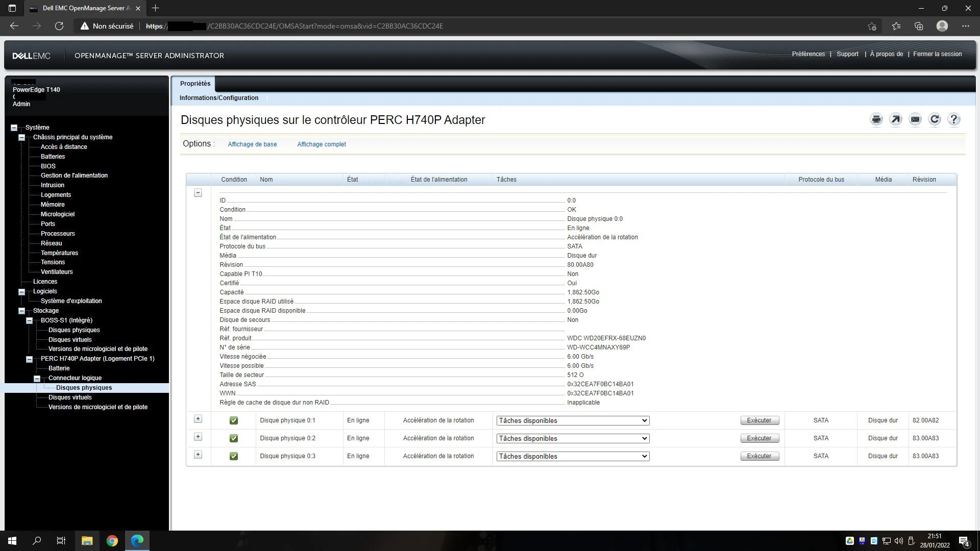Image resolution: width=980 pixels, height=551 pixels.
Task: Click the Print icon
Action: point(876,119)
